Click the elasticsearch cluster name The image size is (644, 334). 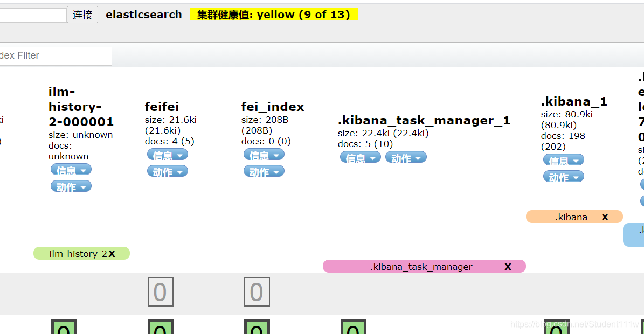click(144, 15)
